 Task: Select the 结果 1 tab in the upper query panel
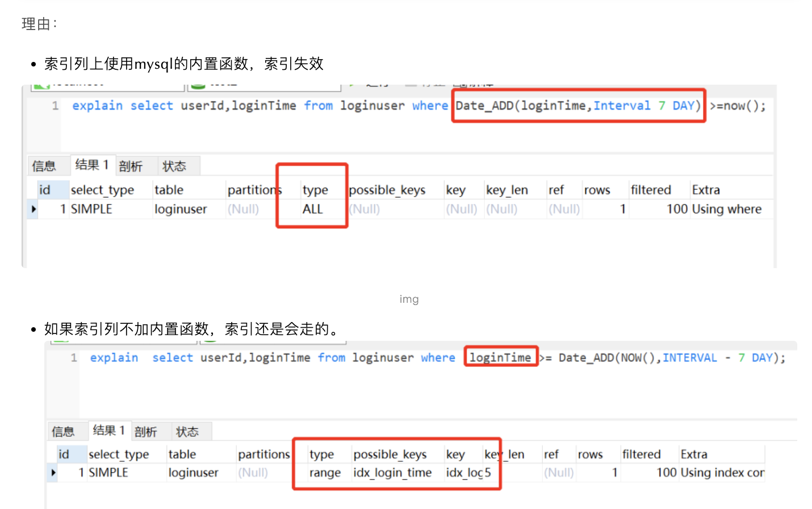point(91,165)
